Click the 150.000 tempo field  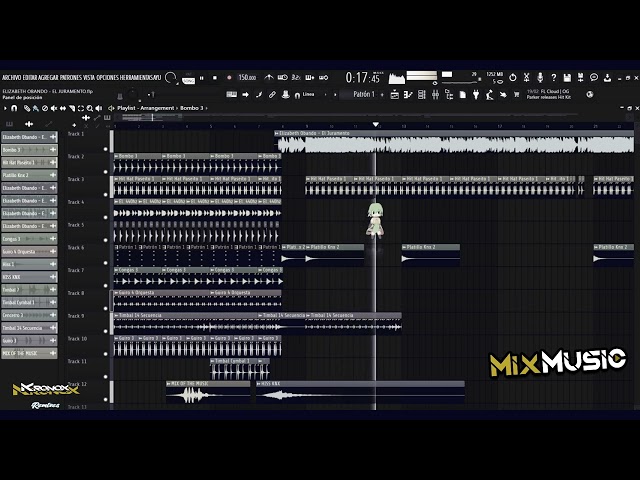(x=247, y=77)
